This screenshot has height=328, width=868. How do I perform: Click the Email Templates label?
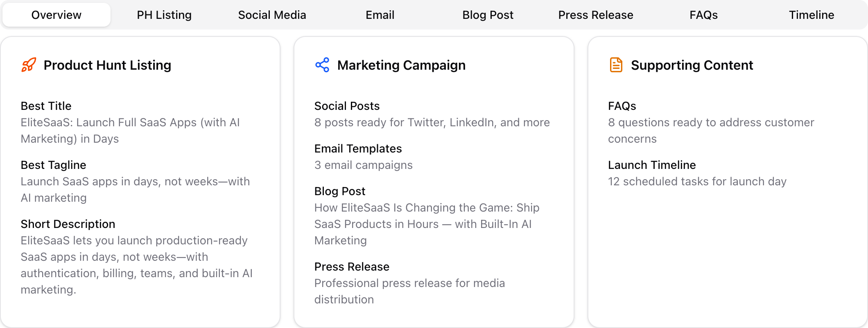358,148
